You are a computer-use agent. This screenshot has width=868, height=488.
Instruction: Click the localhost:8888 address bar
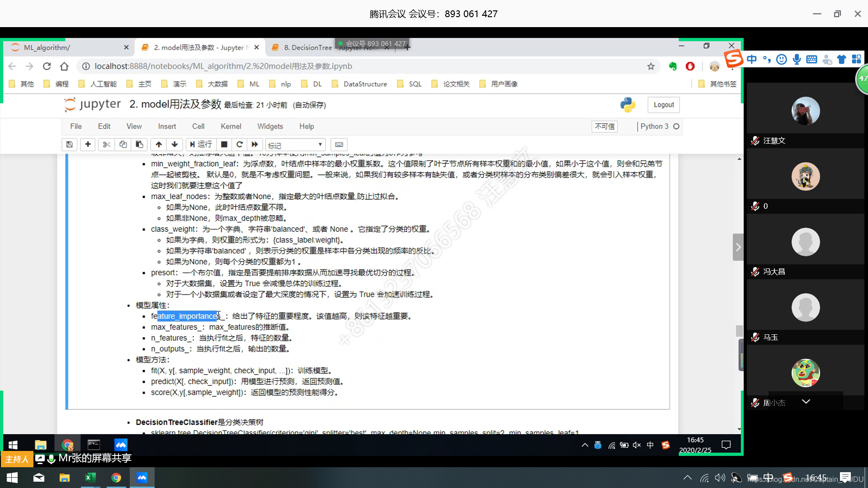362,66
